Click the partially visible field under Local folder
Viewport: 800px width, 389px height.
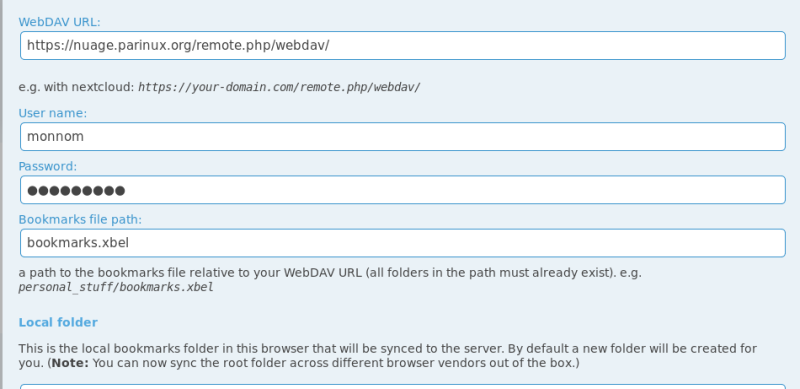(x=403, y=386)
